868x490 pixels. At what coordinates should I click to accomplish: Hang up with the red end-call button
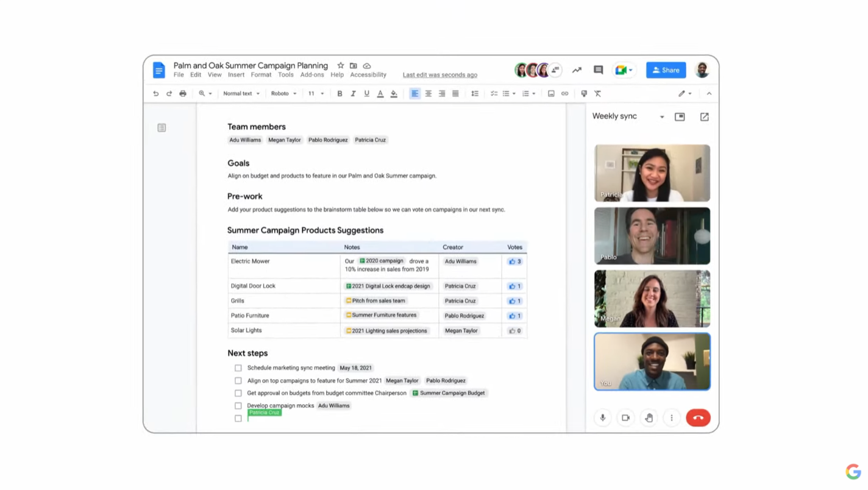pos(698,418)
